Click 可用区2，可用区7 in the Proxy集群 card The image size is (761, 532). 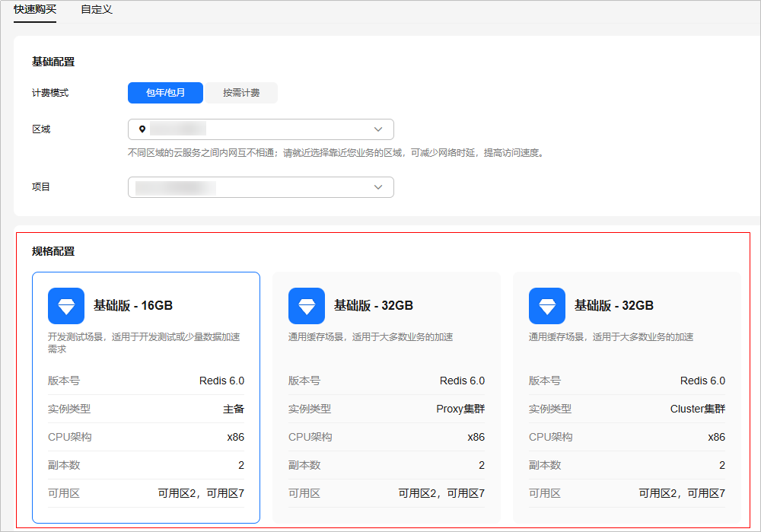[x=441, y=493]
